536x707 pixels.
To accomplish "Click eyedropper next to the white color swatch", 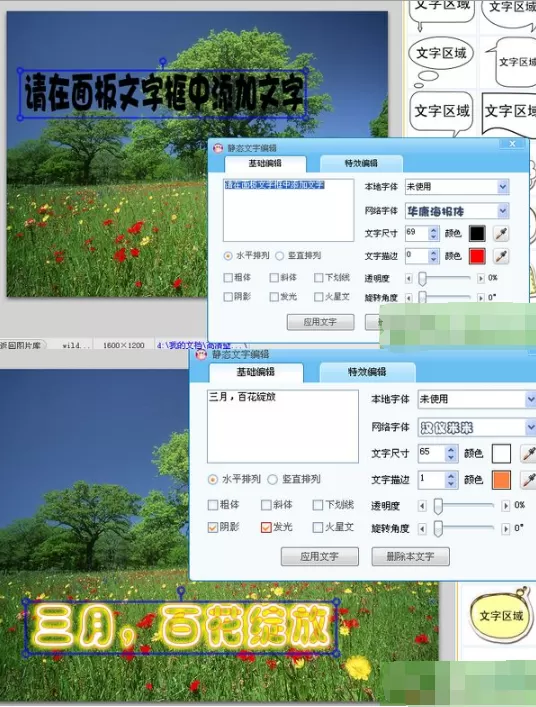I will (x=528, y=453).
